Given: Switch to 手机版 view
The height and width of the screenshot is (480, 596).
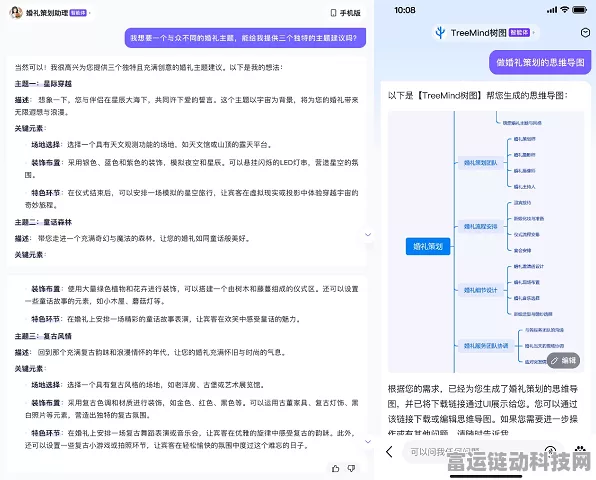Looking at the screenshot, I should [x=345, y=13].
